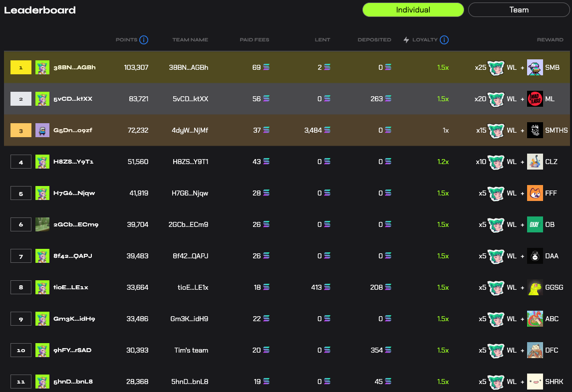Switch to the Team leaderboard tab
This screenshot has height=392, width=572.
[519, 10]
